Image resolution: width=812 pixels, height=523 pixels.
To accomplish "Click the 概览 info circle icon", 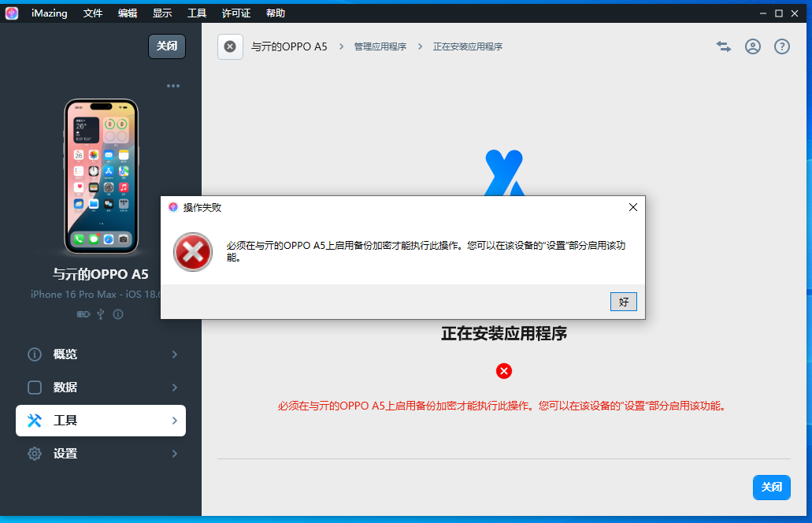I will [35, 354].
